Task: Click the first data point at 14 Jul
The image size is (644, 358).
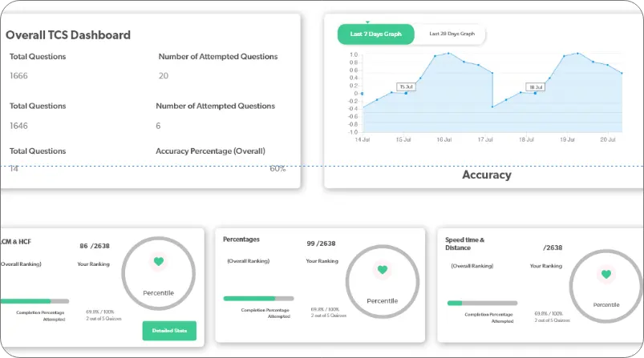Action: click(363, 94)
